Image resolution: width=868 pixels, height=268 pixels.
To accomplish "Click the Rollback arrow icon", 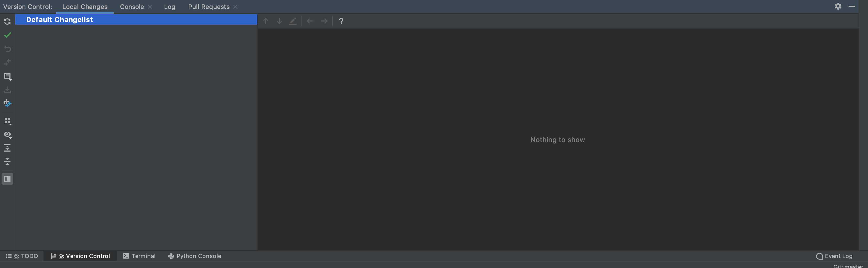I will click(x=7, y=49).
